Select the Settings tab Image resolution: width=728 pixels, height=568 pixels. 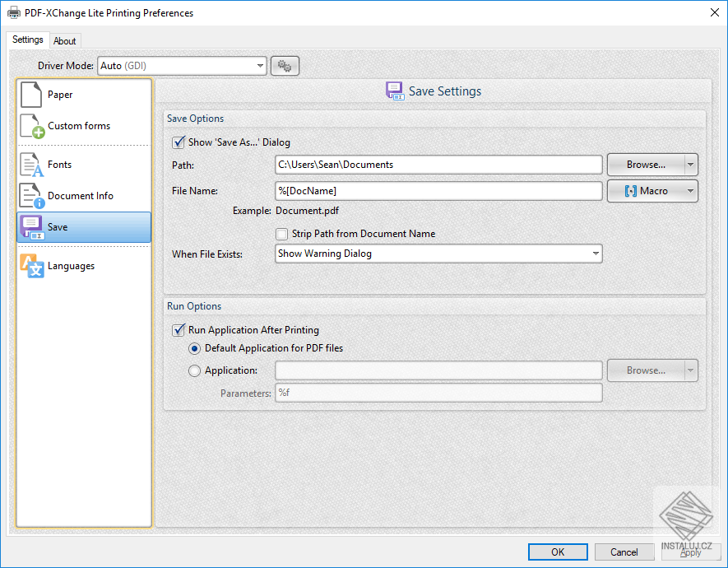point(28,40)
